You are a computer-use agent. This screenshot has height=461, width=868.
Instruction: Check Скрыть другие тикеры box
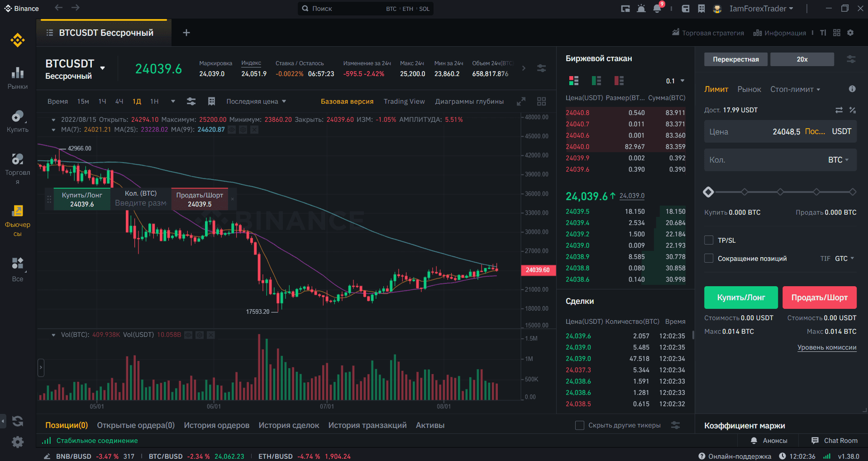coord(579,425)
